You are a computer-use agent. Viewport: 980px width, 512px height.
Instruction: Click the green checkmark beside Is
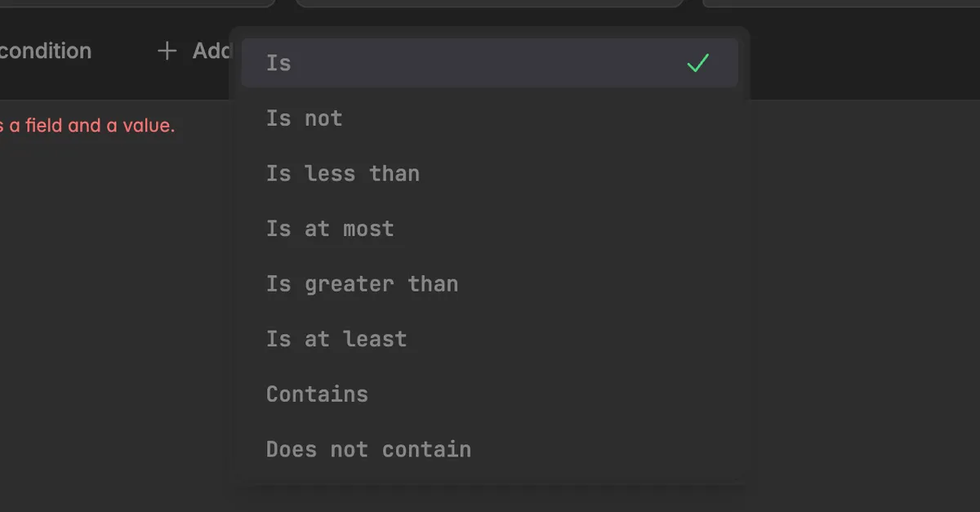pos(697,63)
